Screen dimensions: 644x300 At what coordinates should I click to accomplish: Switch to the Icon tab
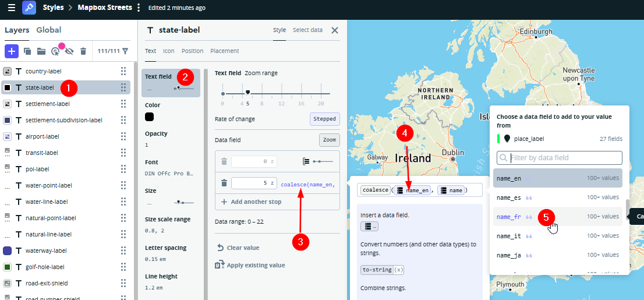pyautogui.click(x=169, y=51)
